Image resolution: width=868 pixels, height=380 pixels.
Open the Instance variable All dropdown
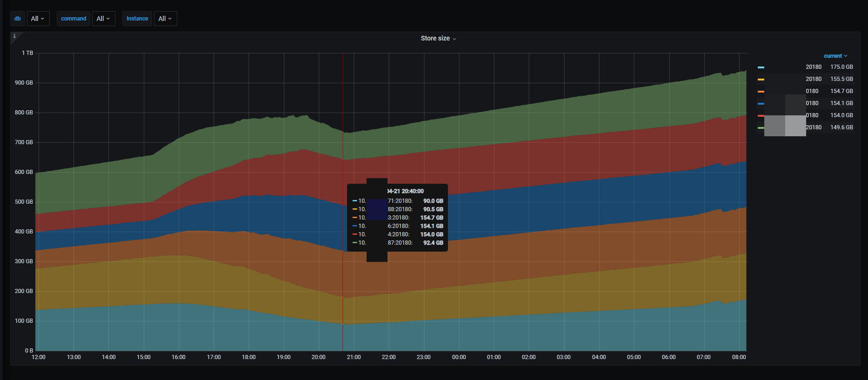pos(165,19)
